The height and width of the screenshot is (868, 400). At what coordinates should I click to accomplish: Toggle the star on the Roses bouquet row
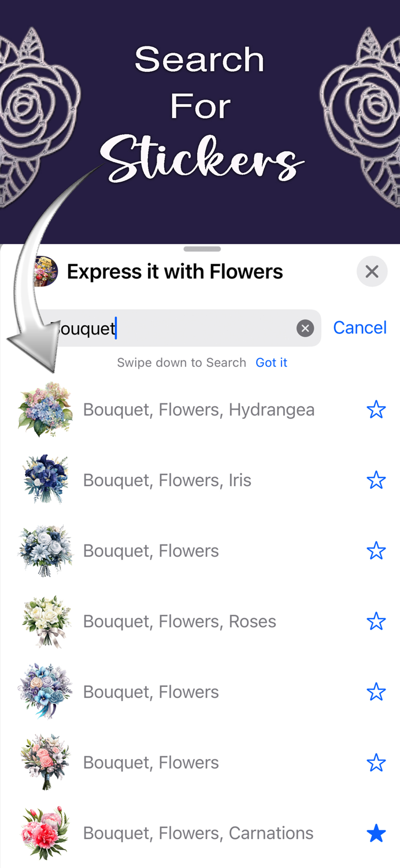(376, 621)
